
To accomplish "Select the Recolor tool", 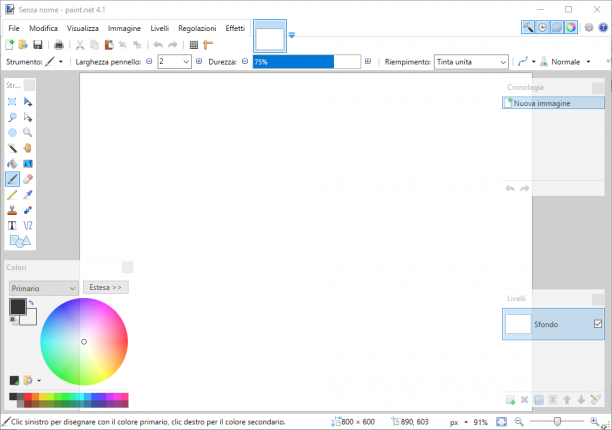I will pos(28,210).
